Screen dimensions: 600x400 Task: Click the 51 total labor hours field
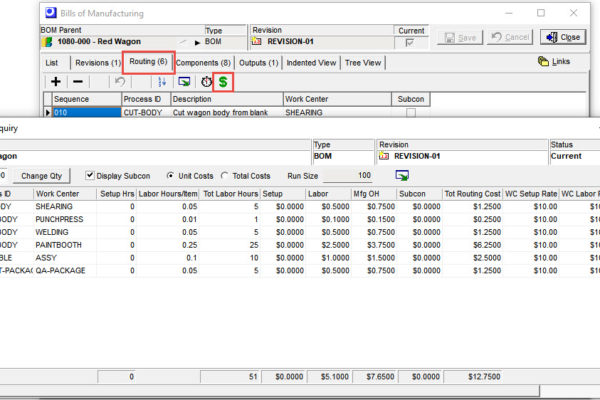tap(230, 377)
